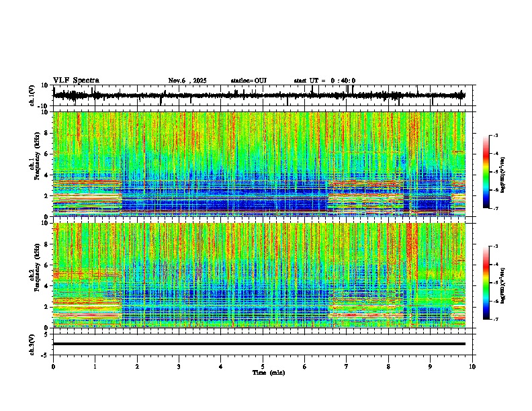
Task: Click the ch.1 spectrogram panel
Action: [x=259, y=164]
